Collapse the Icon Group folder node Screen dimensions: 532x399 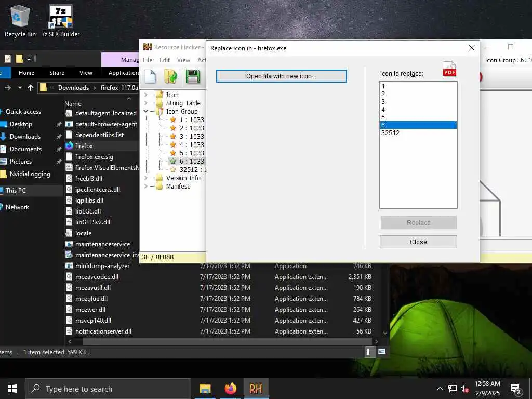pyautogui.click(x=146, y=111)
